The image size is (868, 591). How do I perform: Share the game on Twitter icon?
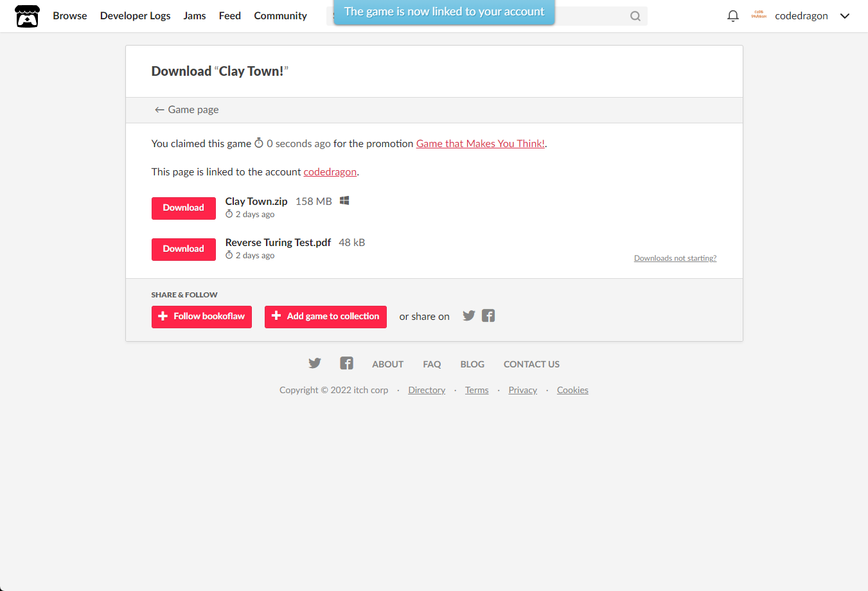tap(469, 315)
